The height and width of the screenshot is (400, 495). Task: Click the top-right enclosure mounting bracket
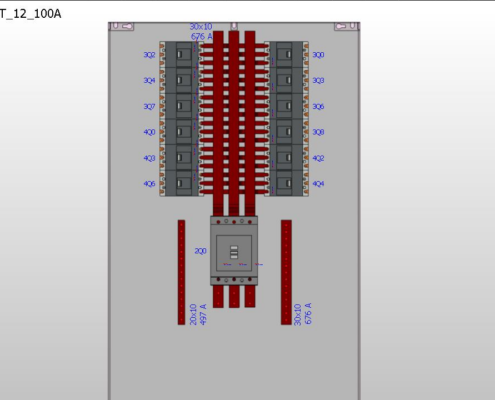(347, 26)
